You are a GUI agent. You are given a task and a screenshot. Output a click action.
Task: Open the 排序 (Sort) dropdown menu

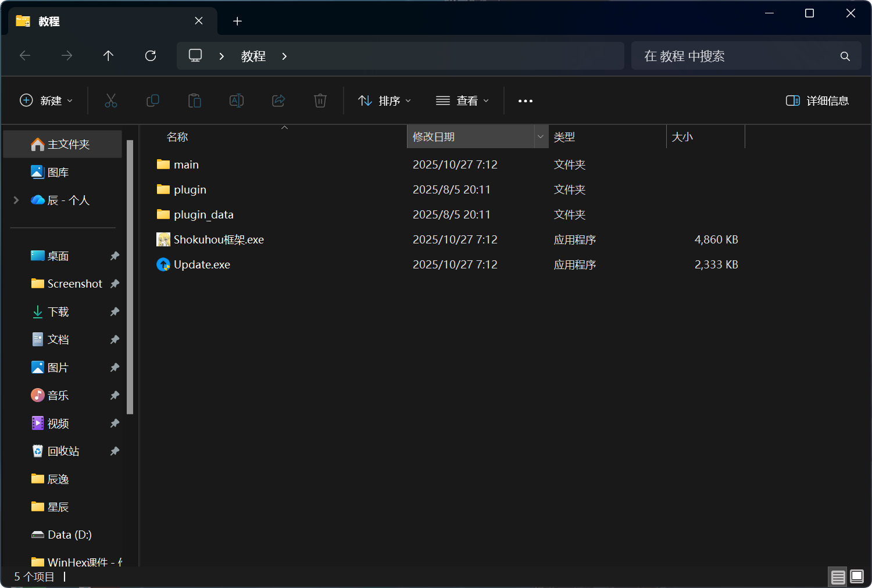[x=385, y=101]
